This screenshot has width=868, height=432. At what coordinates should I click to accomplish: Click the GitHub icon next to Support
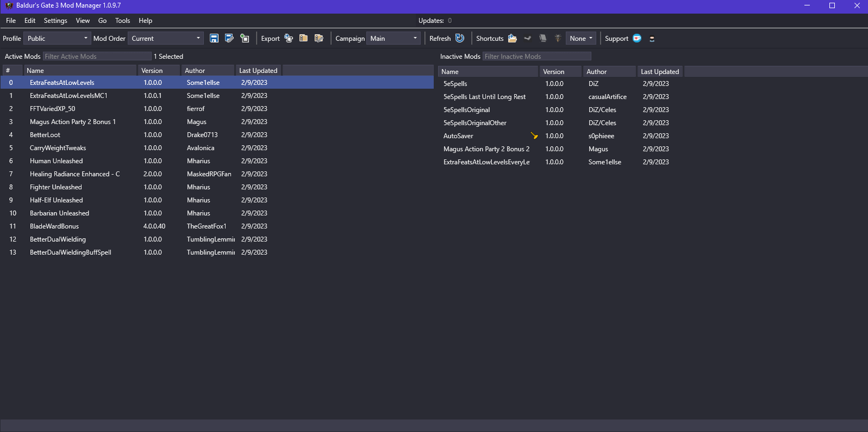[652, 39]
